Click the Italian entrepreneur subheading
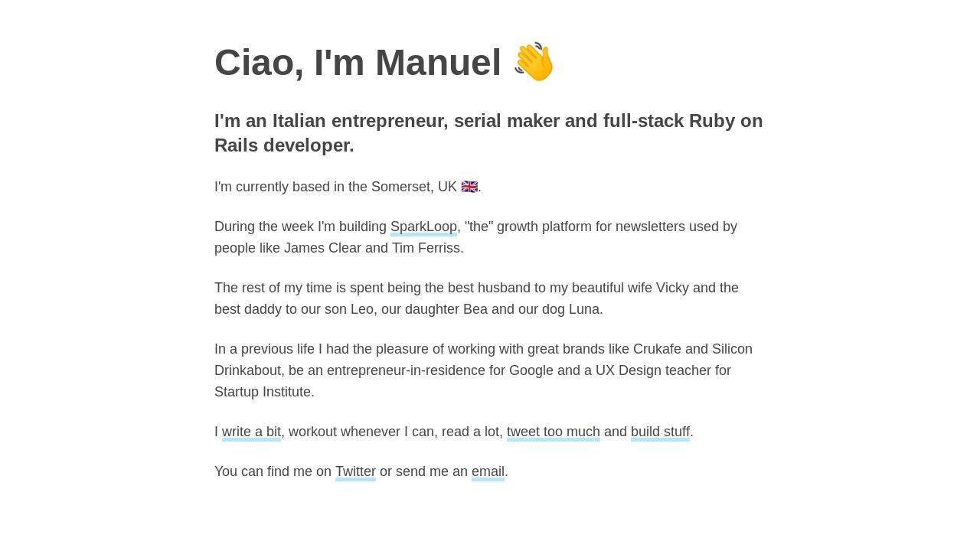Image resolution: width=980 pixels, height=551 pixels. point(488,133)
